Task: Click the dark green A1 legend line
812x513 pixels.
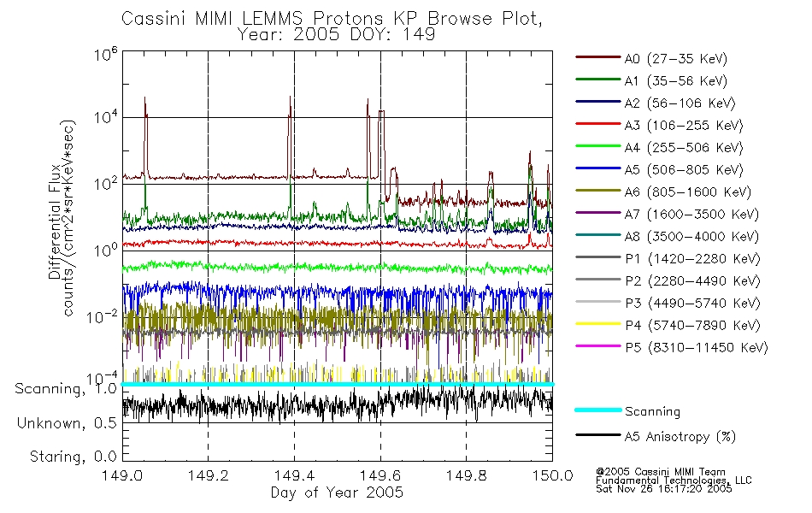Action: [x=598, y=80]
